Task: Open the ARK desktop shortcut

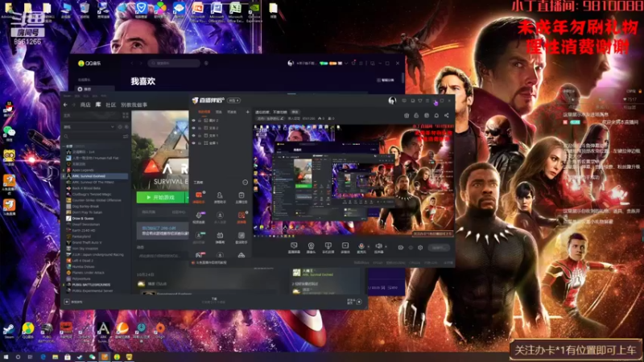Action: coord(103,331)
